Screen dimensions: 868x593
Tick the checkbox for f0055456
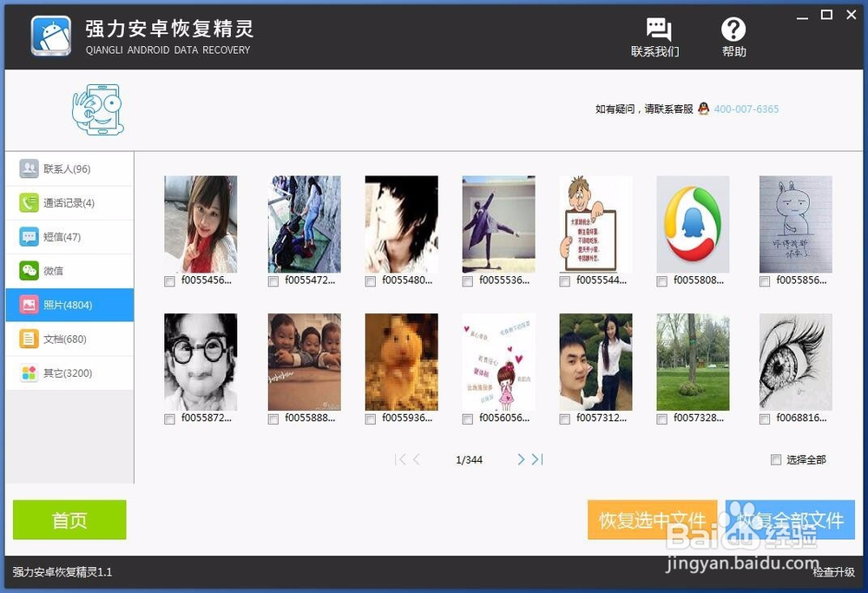(x=169, y=281)
